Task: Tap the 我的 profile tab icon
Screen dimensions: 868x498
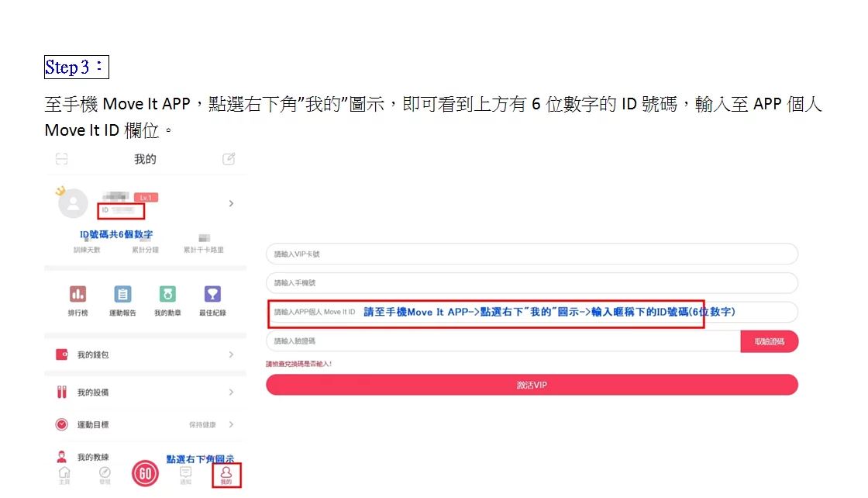Action: [x=226, y=476]
